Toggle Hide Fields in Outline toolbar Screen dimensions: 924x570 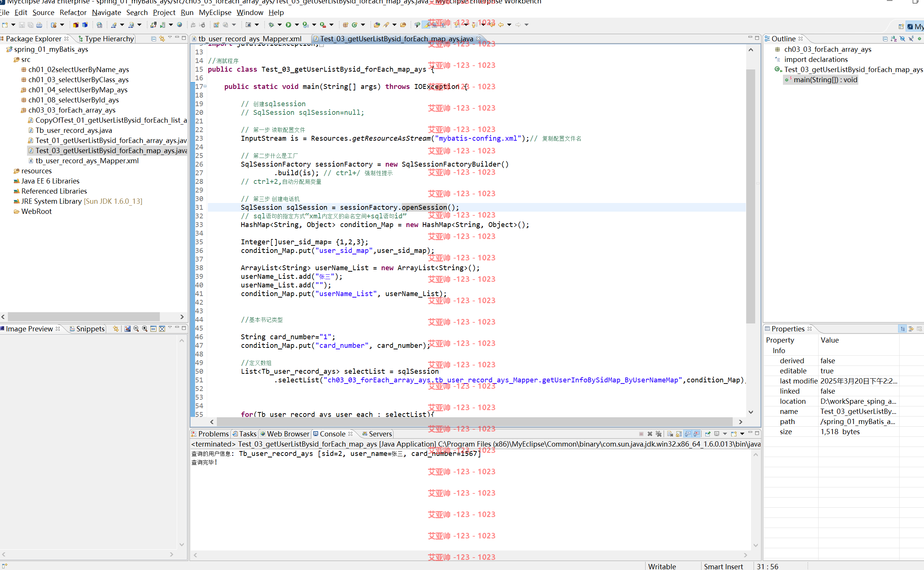pyautogui.click(x=902, y=38)
